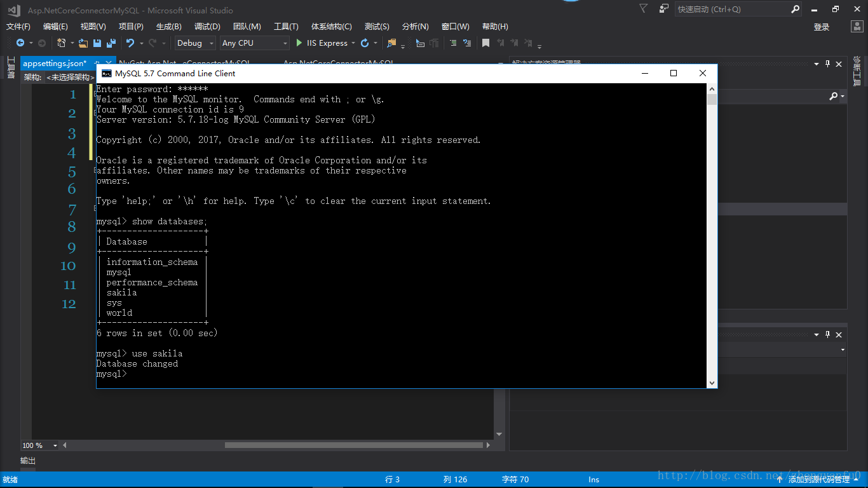Open the Any CPU platform dropdown
Screen dimensions: 868x488
(255, 43)
